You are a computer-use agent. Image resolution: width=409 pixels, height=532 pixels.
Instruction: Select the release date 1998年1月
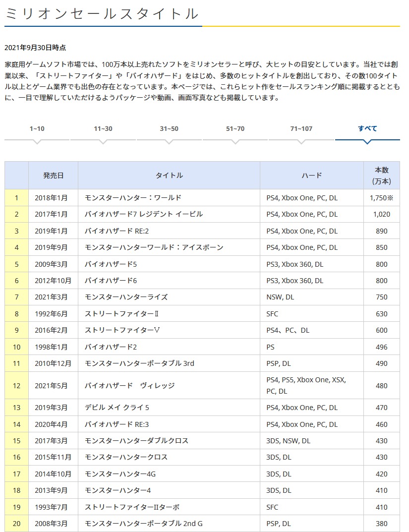coord(51,347)
